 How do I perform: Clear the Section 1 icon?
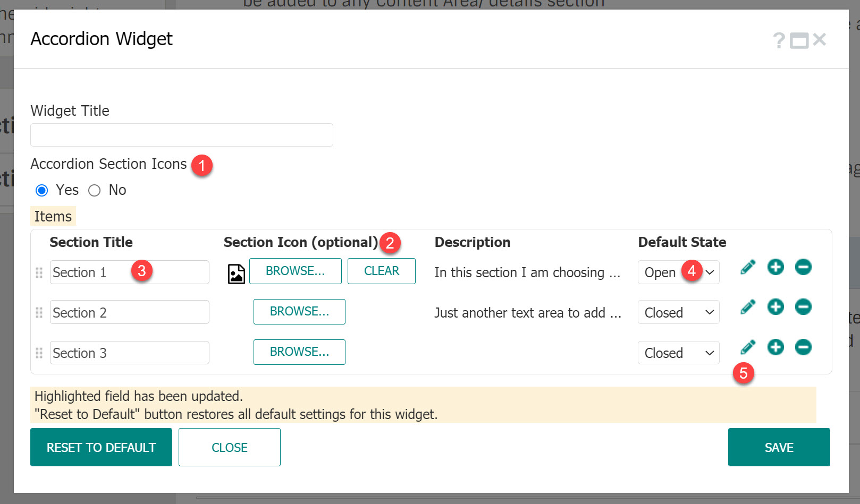(x=381, y=271)
